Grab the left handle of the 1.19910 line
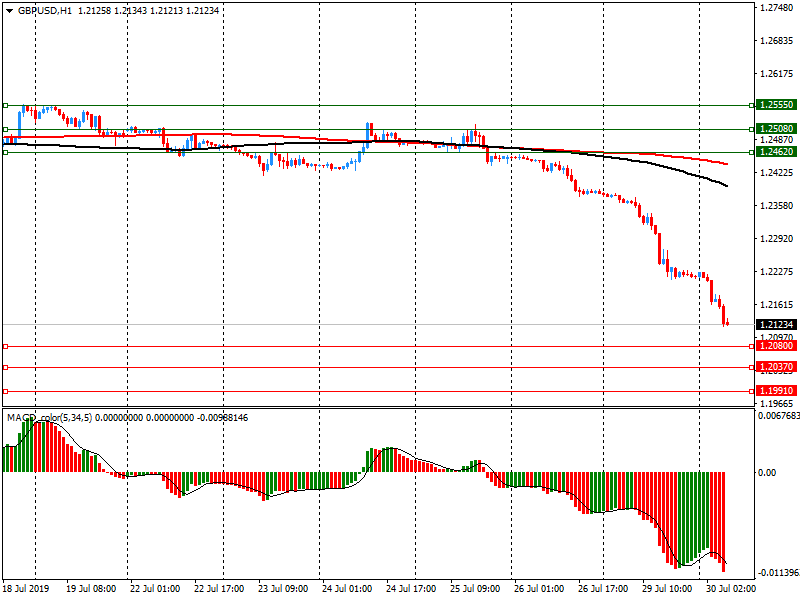Image resolution: width=800 pixels, height=600 pixels. point(6,391)
